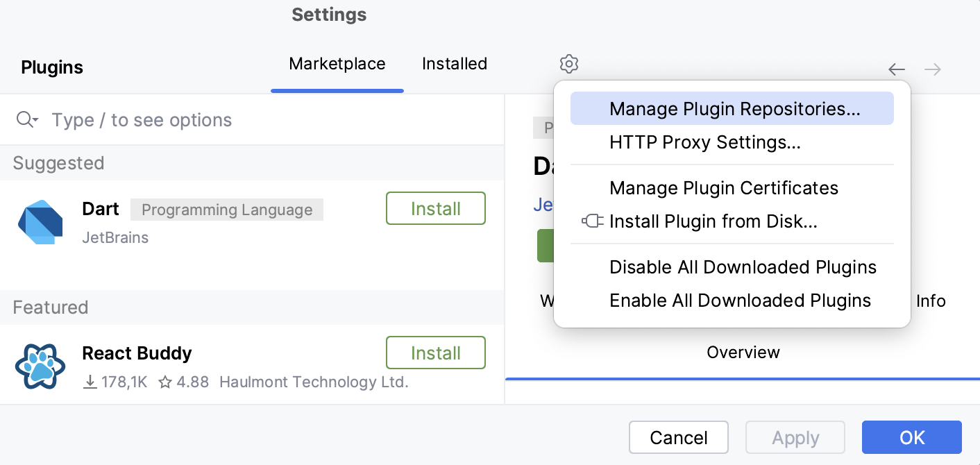This screenshot has height=465, width=980.
Task: Disable All Downloaded Plugins
Action: click(x=743, y=267)
